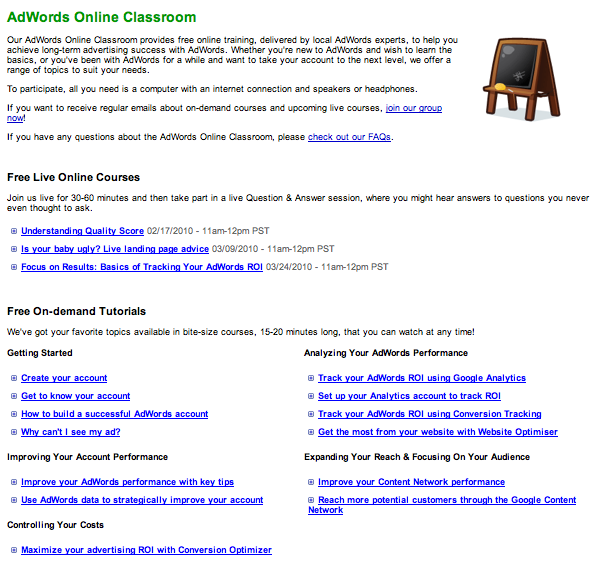Image resolution: width=594 pixels, height=568 pixels.
Task: Expand plus icon by Track ROI using Conversion Tracking
Action: 311,414
